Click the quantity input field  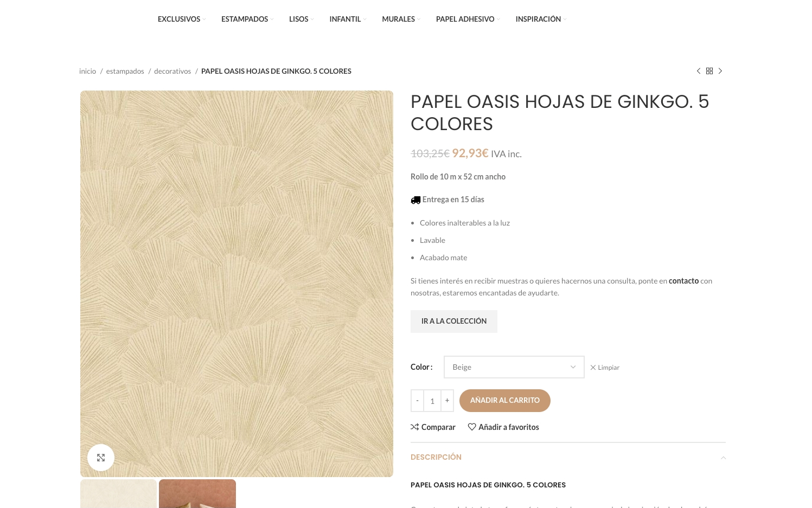432,401
